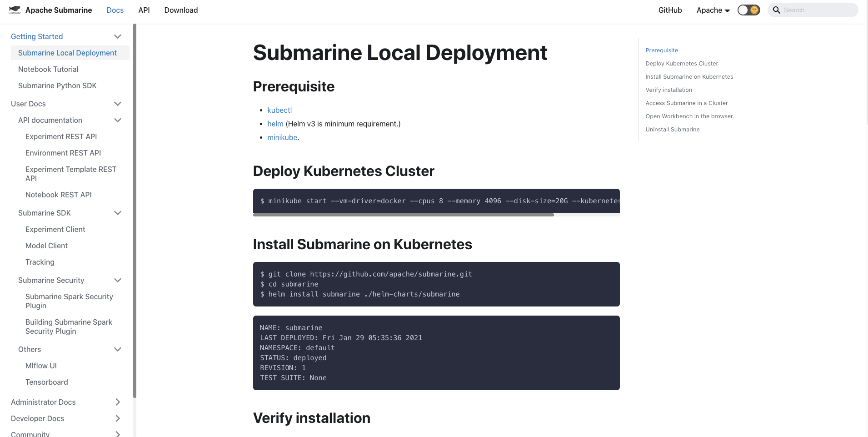Click the Submarine Local Deployment page heading
This screenshot has height=437, width=868.
coord(400,53)
